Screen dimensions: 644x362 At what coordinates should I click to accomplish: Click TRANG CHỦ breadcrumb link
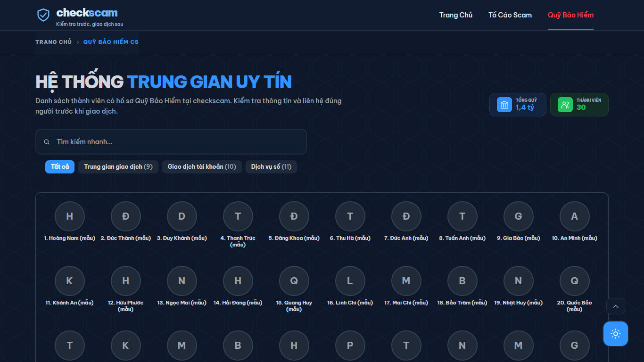click(x=54, y=42)
